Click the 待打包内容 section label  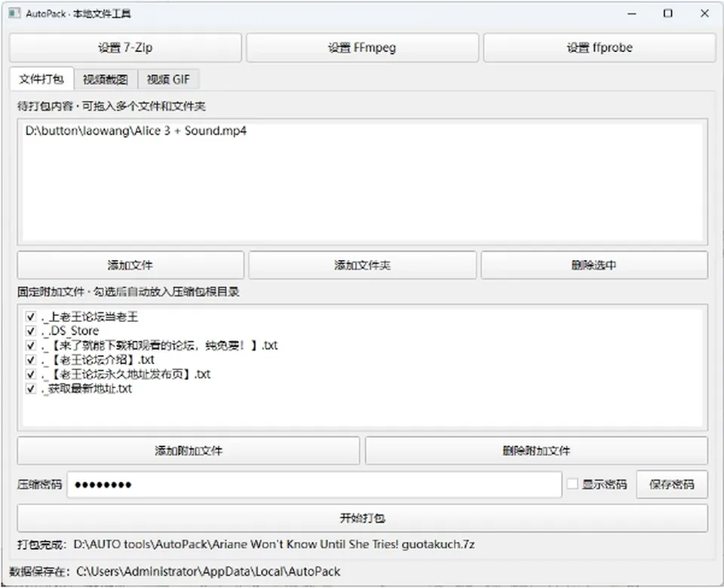pyautogui.click(x=112, y=106)
